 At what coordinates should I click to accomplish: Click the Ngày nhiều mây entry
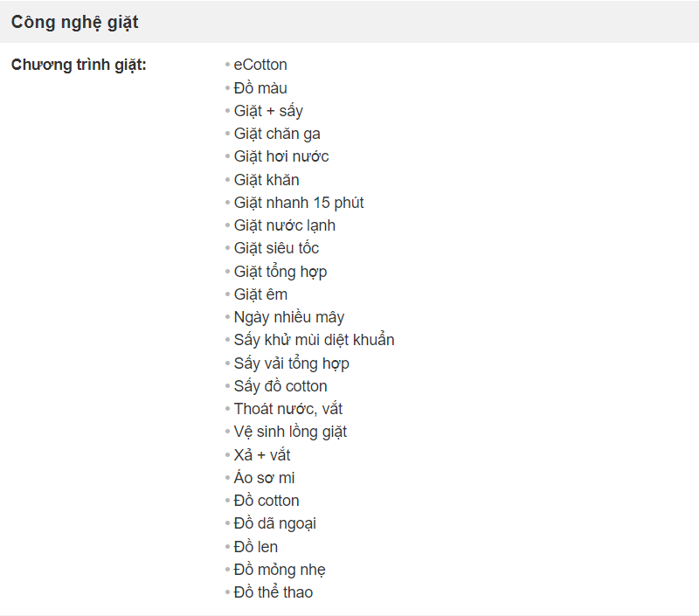pos(289,317)
